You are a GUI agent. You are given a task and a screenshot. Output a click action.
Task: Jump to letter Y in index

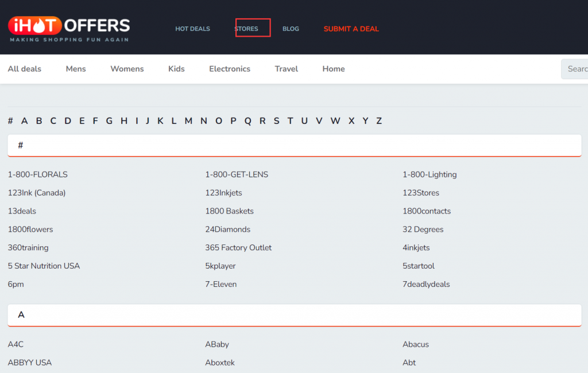click(365, 121)
